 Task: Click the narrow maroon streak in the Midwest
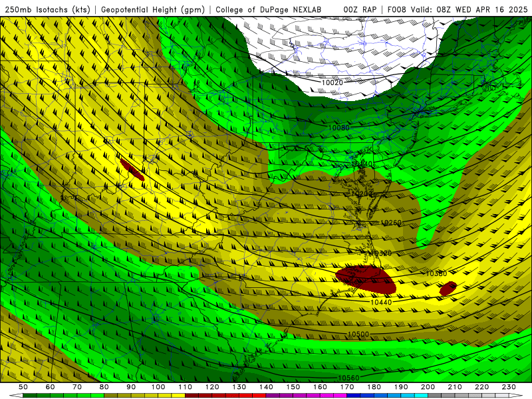[x=132, y=170]
